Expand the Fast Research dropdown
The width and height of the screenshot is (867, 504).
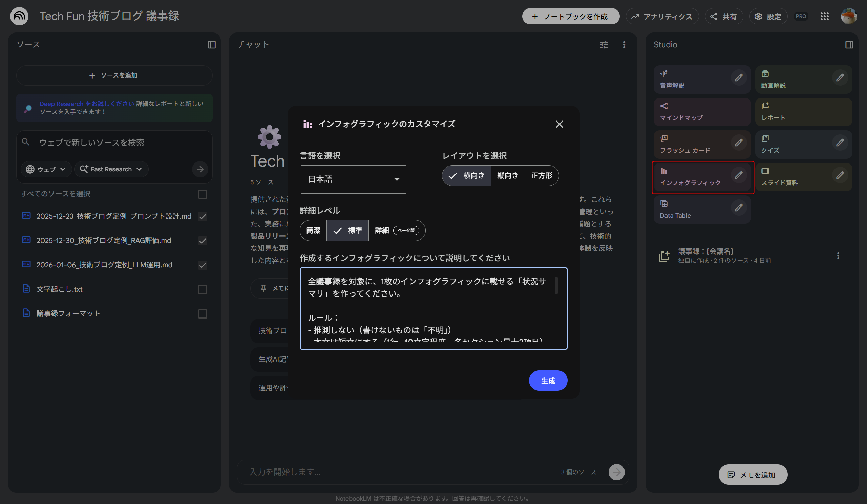click(x=111, y=169)
